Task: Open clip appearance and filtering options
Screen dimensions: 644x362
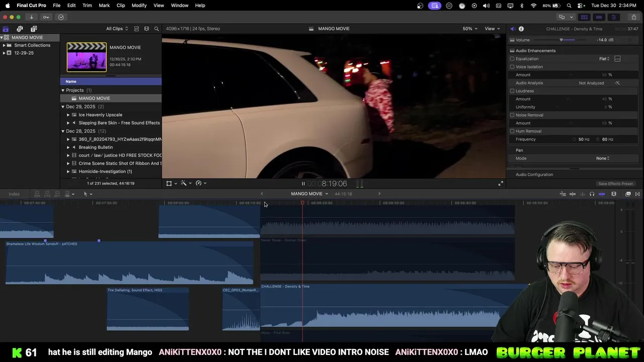Action: pyautogui.click(x=146, y=29)
